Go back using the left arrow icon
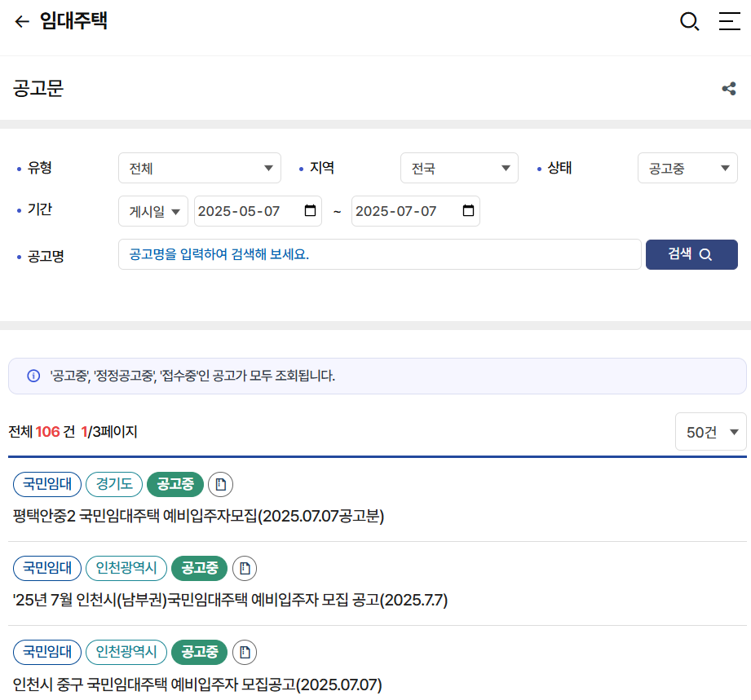Screen dimensions: 751x700 pyautogui.click(x=22, y=21)
